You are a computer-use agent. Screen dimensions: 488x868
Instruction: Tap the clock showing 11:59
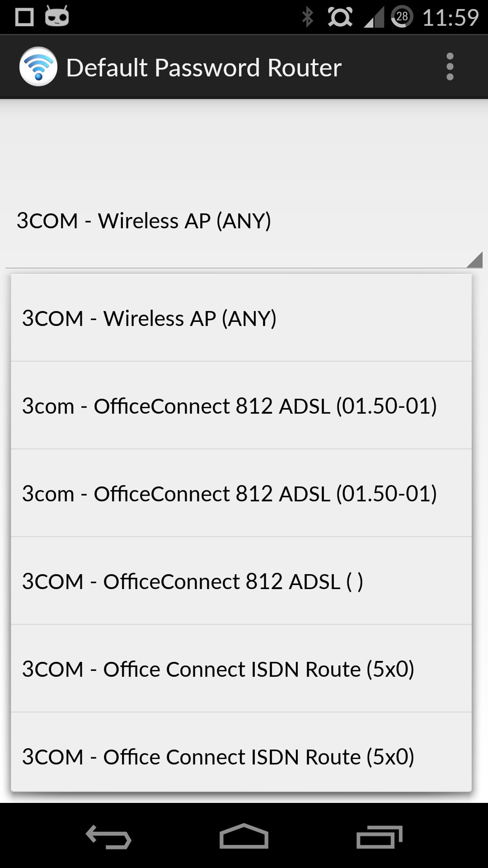(452, 16)
